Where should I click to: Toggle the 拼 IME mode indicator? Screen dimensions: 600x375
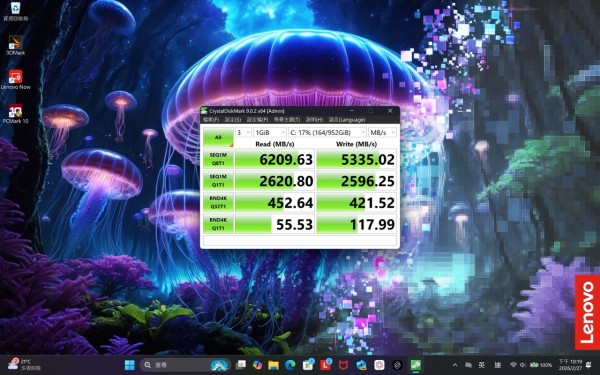point(497,365)
